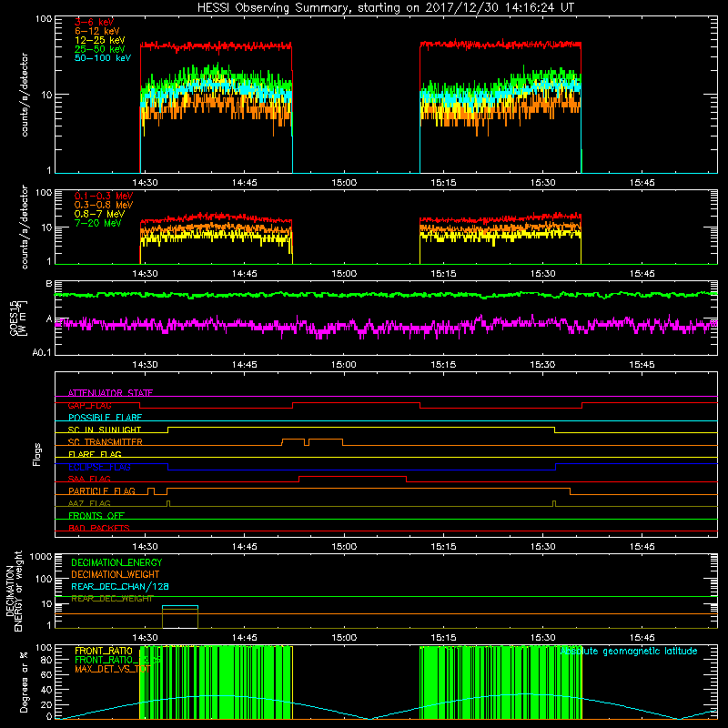The height and width of the screenshot is (728, 728).
Task: Select the DECIMATION_ENERGY legend entry
Action: (x=116, y=562)
